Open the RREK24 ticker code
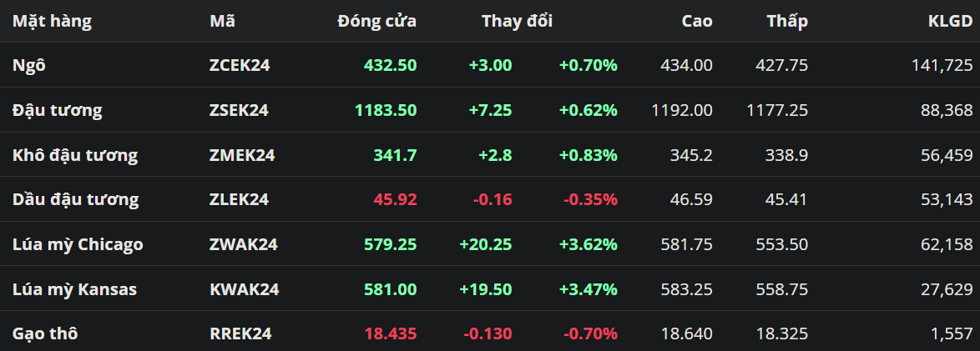This screenshot has height=351, width=980. (240, 333)
